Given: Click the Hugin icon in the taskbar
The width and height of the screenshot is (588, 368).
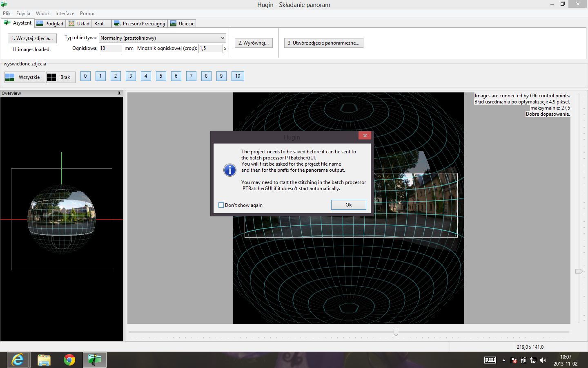Looking at the screenshot, I should pos(95,360).
